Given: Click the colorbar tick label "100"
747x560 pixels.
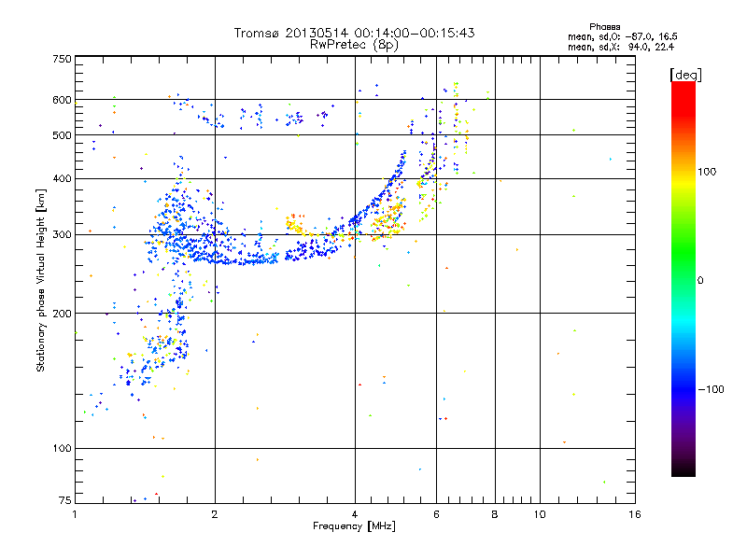Looking at the screenshot, I should [x=707, y=172].
